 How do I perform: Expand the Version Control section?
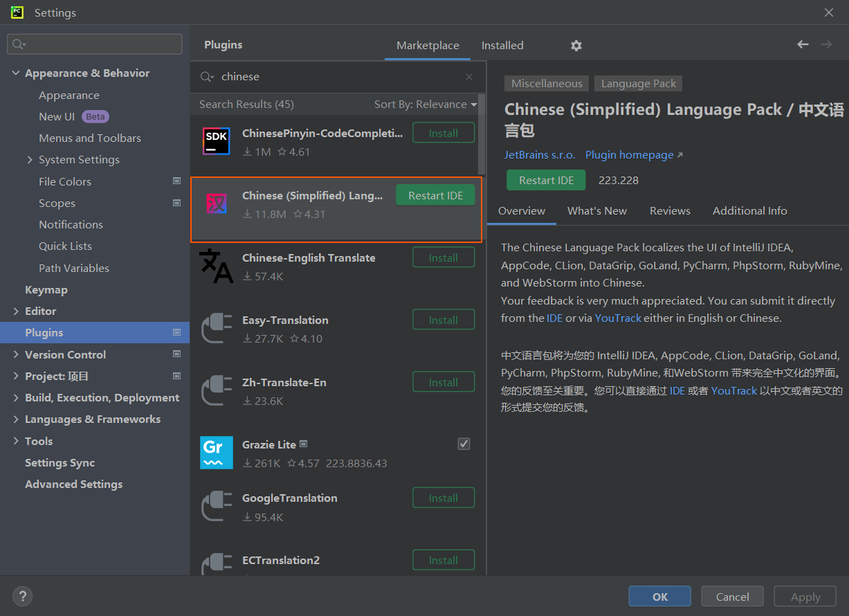(x=16, y=354)
